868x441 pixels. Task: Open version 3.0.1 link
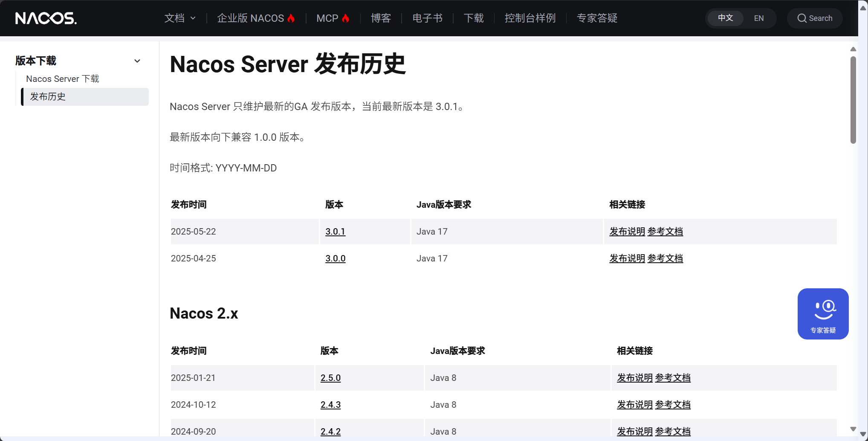[336, 232]
